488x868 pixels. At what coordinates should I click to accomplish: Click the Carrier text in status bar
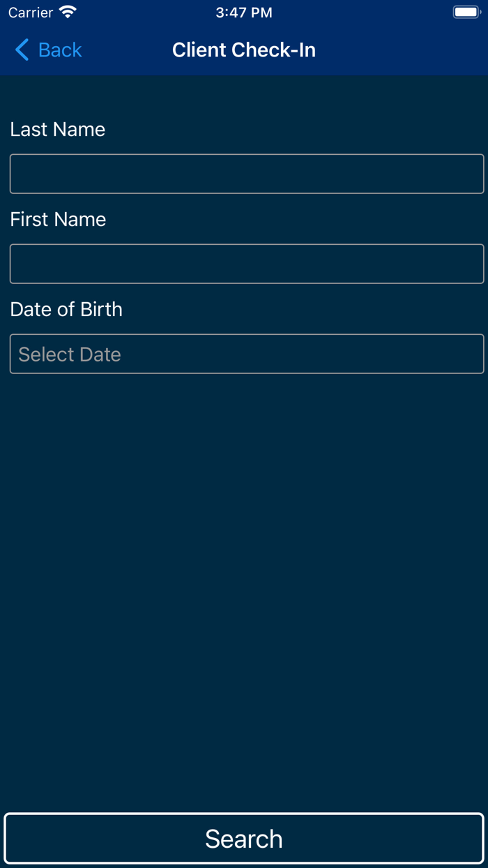[x=31, y=13]
